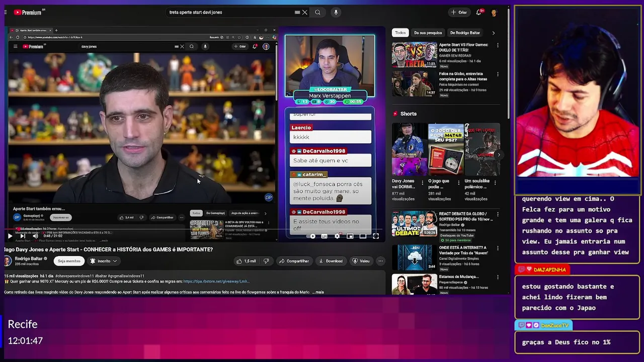Switch to miniplayer mode
Screen dimensions: 644x362
point(350,236)
